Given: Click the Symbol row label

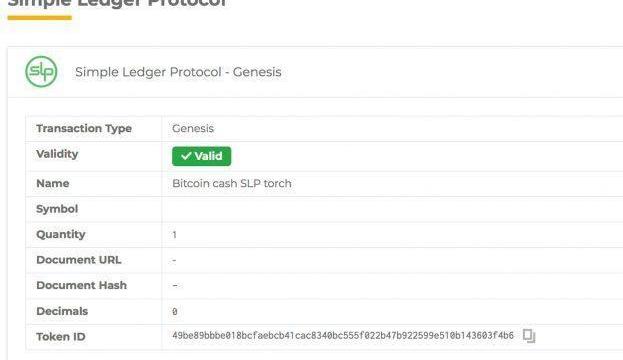Looking at the screenshot, I should click(x=57, y=209).
